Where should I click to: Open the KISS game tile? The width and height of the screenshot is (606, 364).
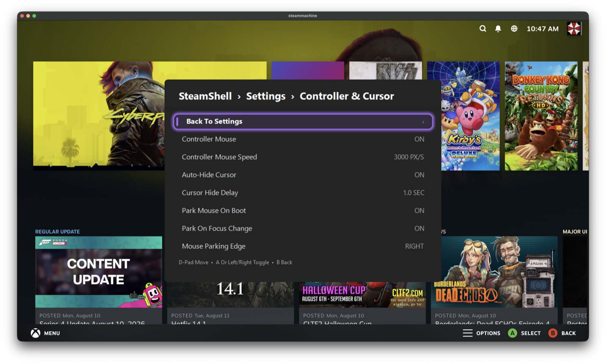(386, 70)
